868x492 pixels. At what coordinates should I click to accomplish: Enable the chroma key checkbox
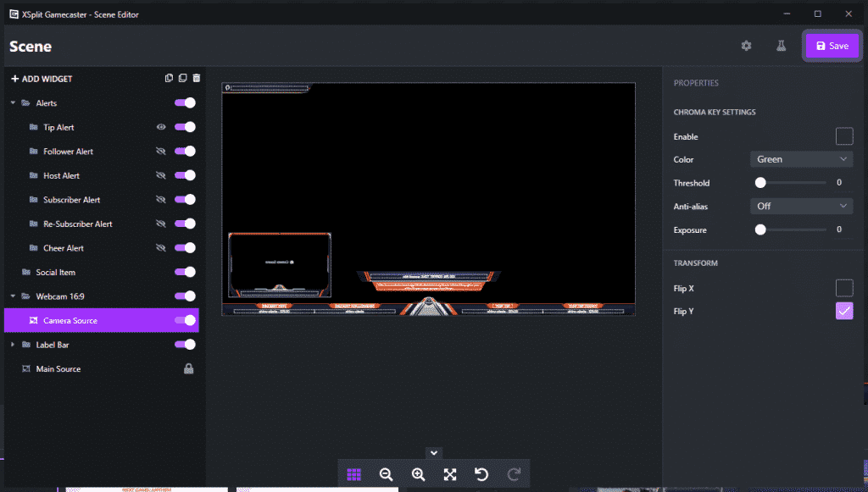(843, 136)
